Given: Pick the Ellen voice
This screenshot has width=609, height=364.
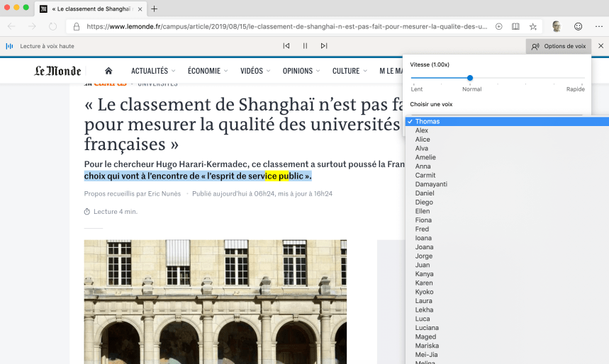Looking at the screenshot, I should pos(507,211).
